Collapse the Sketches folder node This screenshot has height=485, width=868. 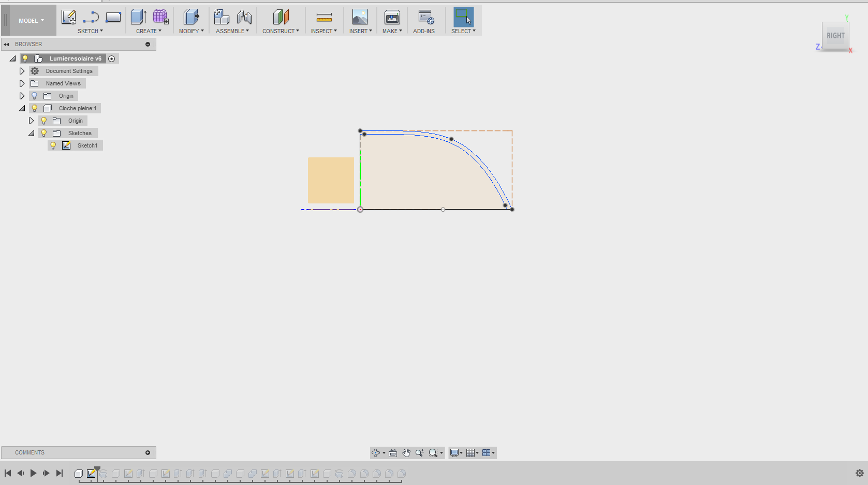pos(31,133)
